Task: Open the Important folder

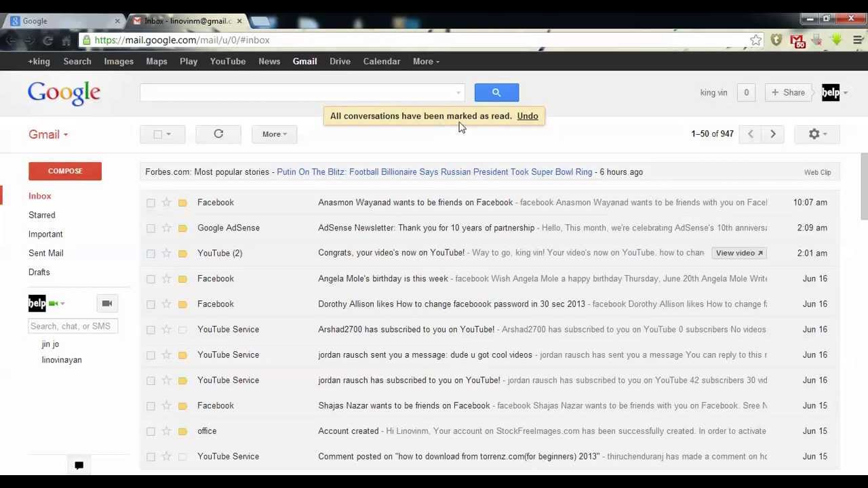Action: [45, 234]
